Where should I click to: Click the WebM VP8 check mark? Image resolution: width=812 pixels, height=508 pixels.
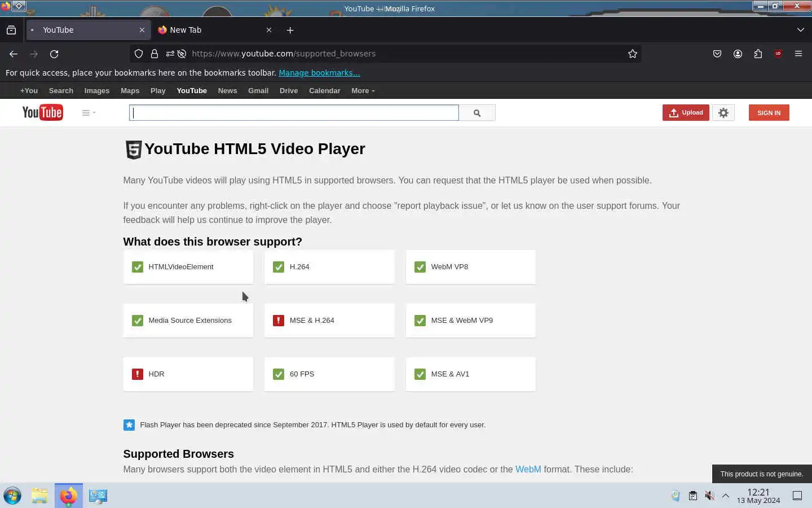click(420, 267)
